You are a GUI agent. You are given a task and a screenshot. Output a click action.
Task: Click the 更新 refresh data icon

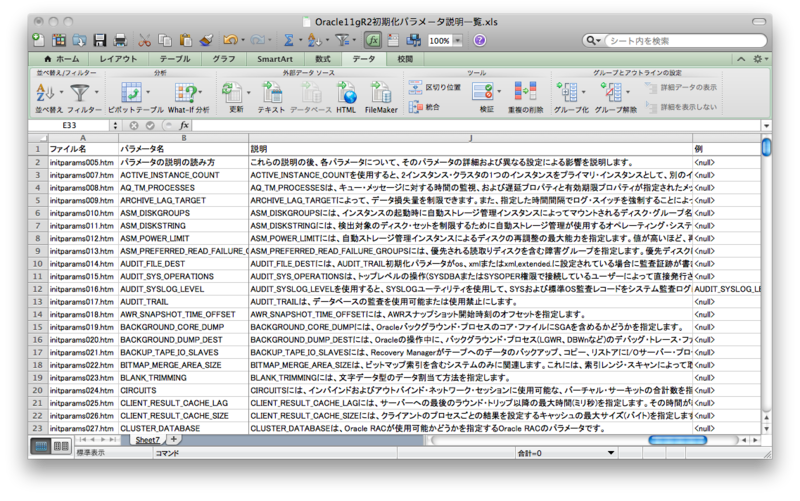232,93
